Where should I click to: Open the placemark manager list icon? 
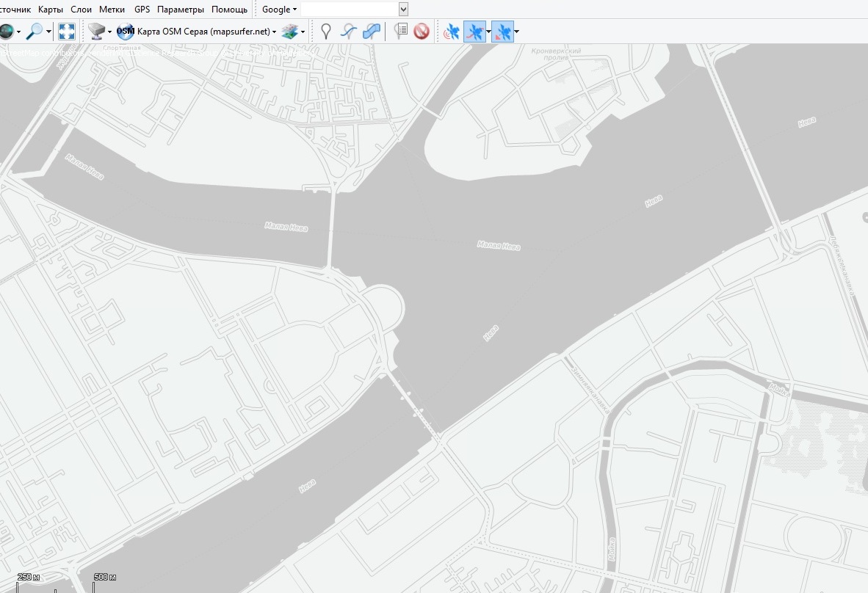400,32
